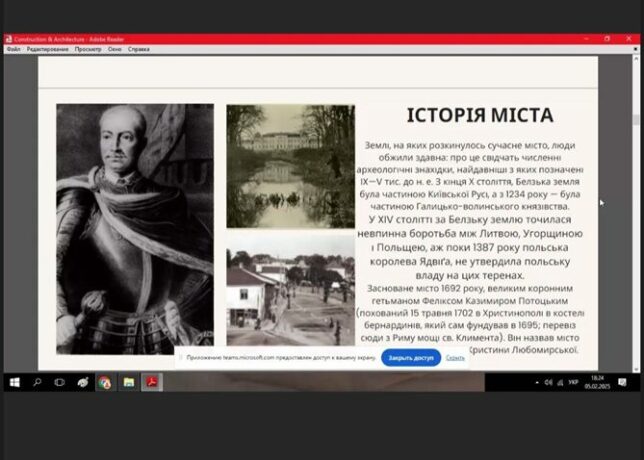
Task: Click the palace reflection photo
Action: tap(290, 165)
